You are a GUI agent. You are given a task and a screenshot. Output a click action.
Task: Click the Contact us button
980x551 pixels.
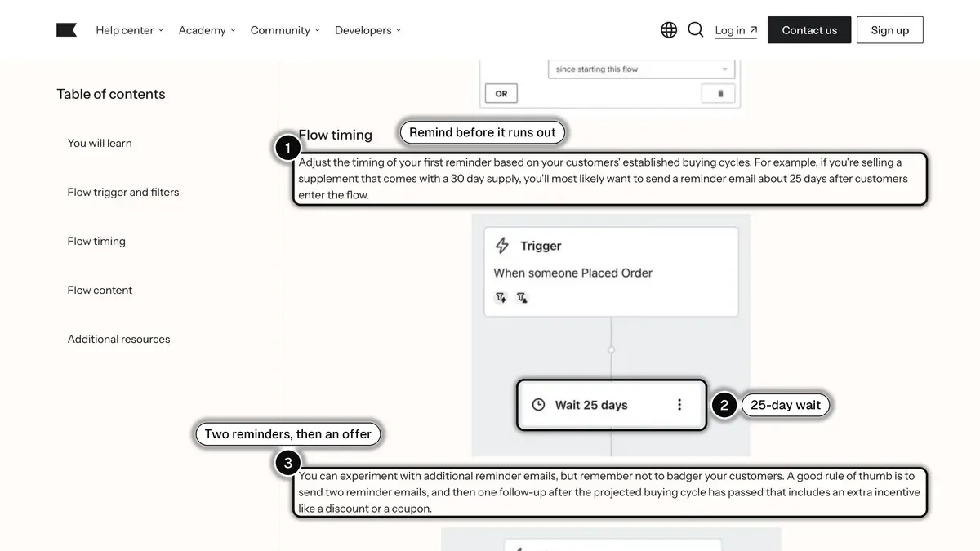pos(809,30)
